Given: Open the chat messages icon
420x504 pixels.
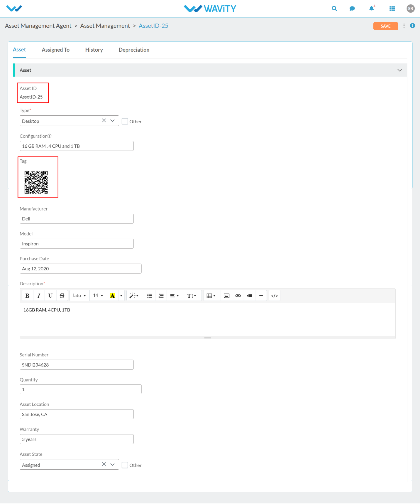Looking at the screenshot, I should (352, 9).
